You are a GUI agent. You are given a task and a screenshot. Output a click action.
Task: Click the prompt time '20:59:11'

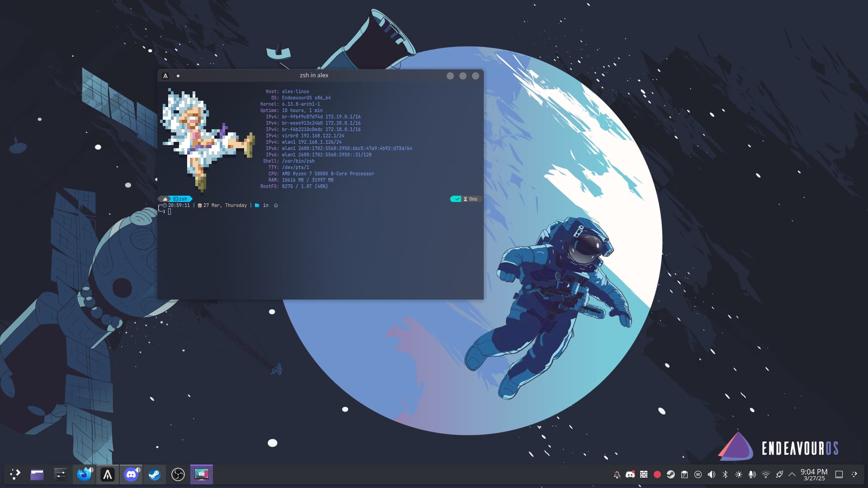tap(179, 205)
